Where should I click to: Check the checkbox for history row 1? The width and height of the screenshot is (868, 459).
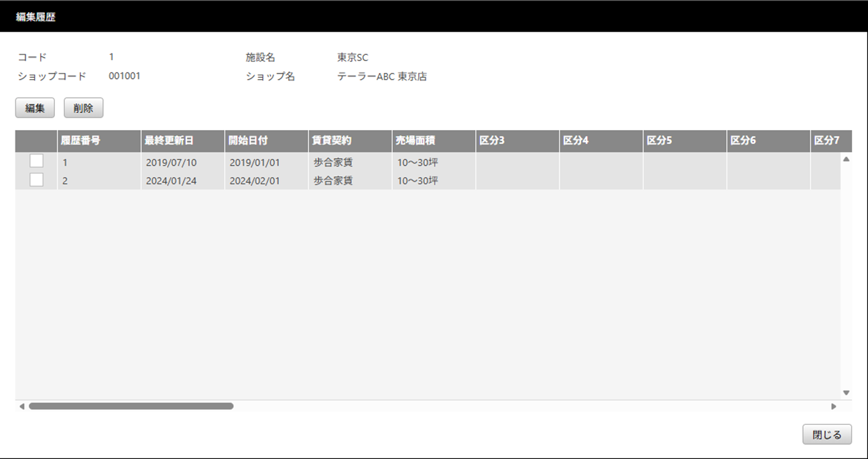(x=36, y=161)
